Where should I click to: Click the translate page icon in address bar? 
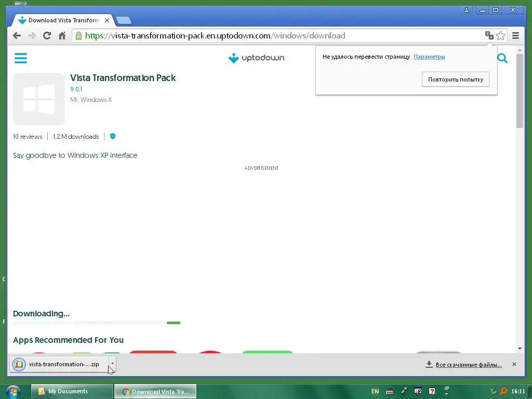pos(489,35)
